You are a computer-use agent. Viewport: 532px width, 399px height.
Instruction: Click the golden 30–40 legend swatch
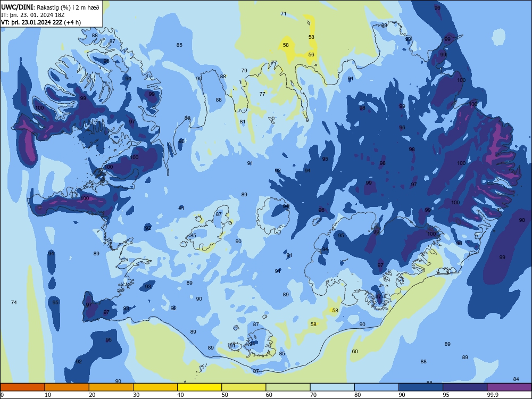[155, 387]
